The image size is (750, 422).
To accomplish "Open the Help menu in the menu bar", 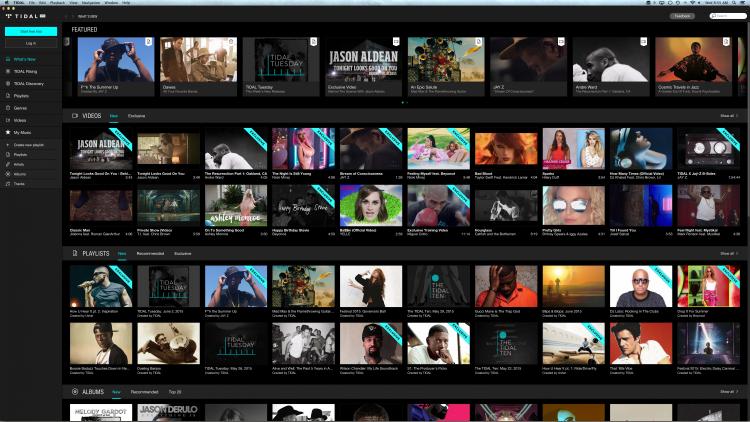I will (126, 2).
